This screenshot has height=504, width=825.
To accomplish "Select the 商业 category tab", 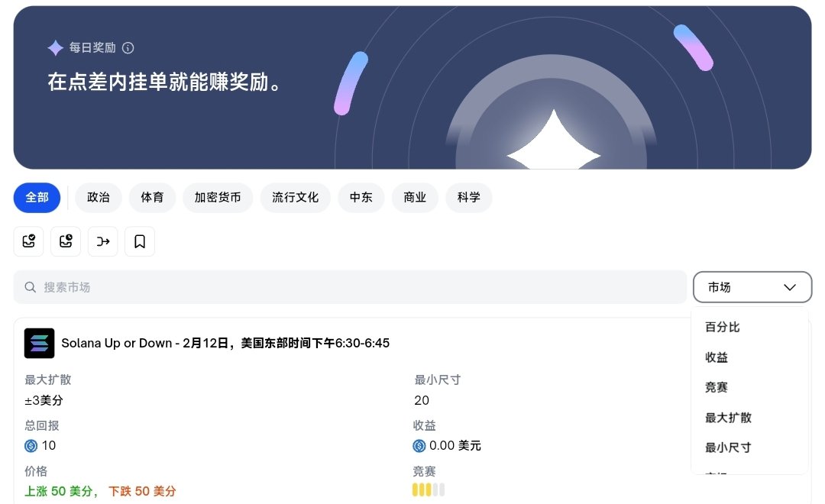I will [x=415, y=198].
